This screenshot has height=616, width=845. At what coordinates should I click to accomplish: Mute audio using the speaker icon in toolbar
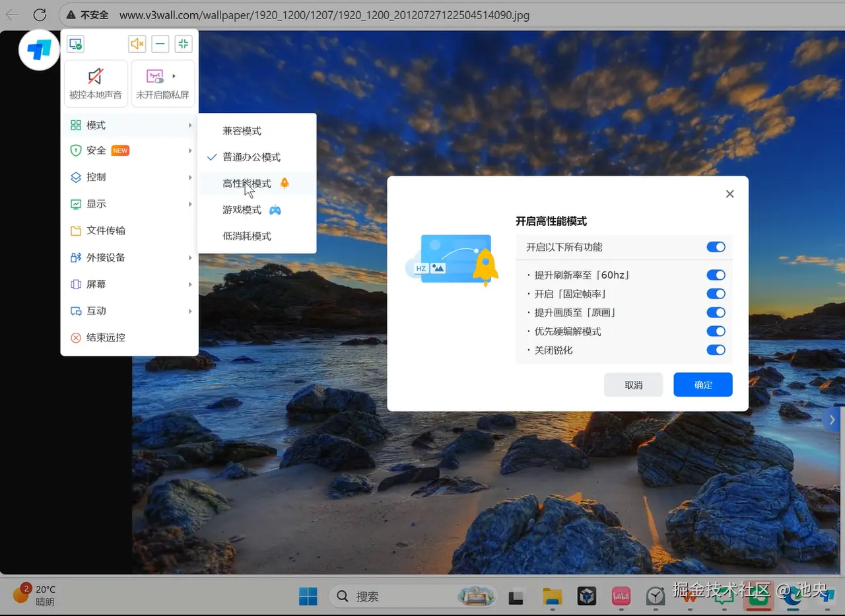coord(137,44)
